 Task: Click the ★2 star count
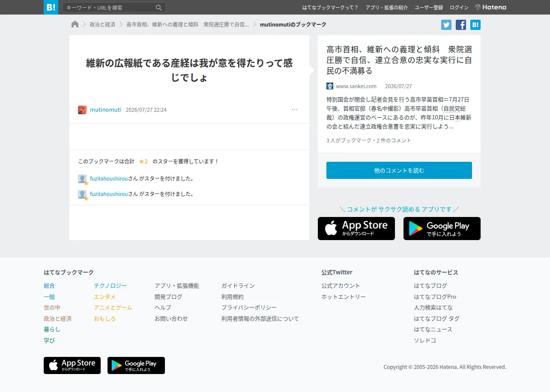point(143,161)
